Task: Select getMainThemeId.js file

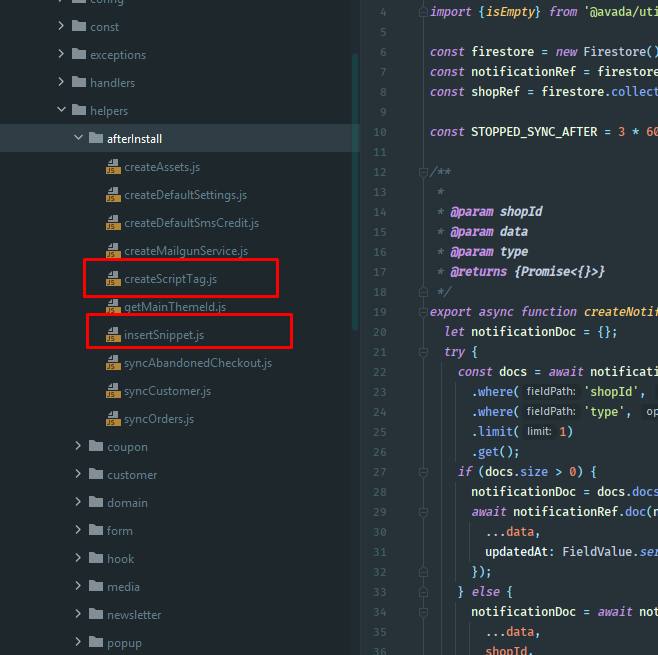Action: [x=175, y=307]
